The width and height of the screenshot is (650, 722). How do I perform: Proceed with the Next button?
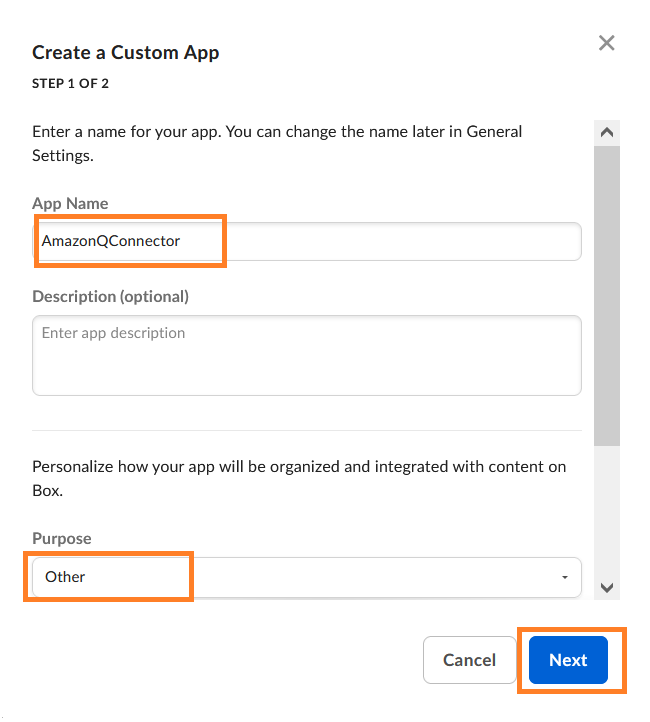[x=568, y=660]
